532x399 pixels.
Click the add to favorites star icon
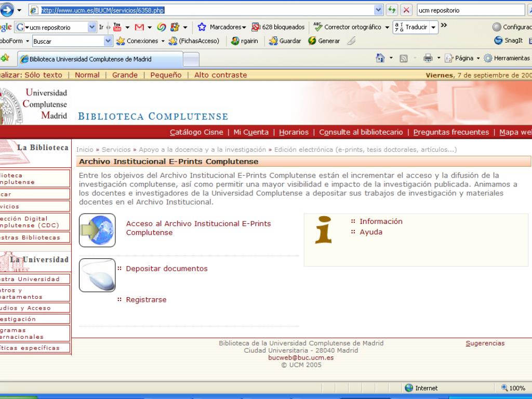5,58
